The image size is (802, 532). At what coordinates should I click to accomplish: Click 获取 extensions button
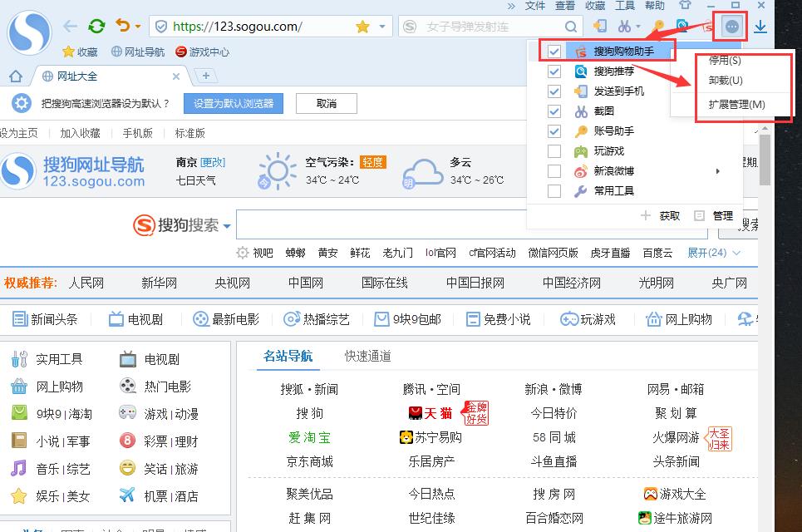(x=661, y=216)
